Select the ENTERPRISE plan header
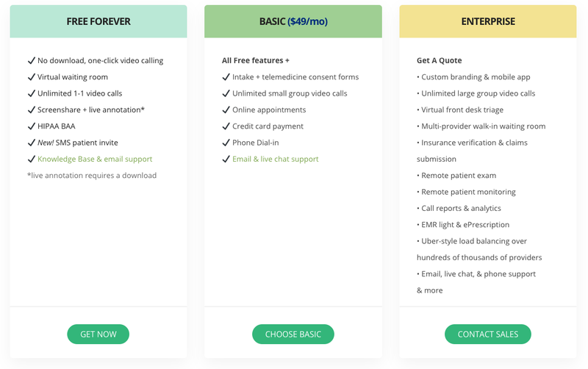Screen dimensions: 588x369 coord(488,21)
